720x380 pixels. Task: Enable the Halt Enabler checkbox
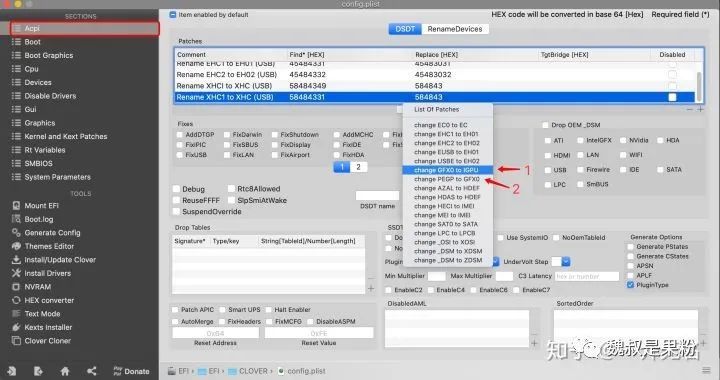click(x=269, y=310)
